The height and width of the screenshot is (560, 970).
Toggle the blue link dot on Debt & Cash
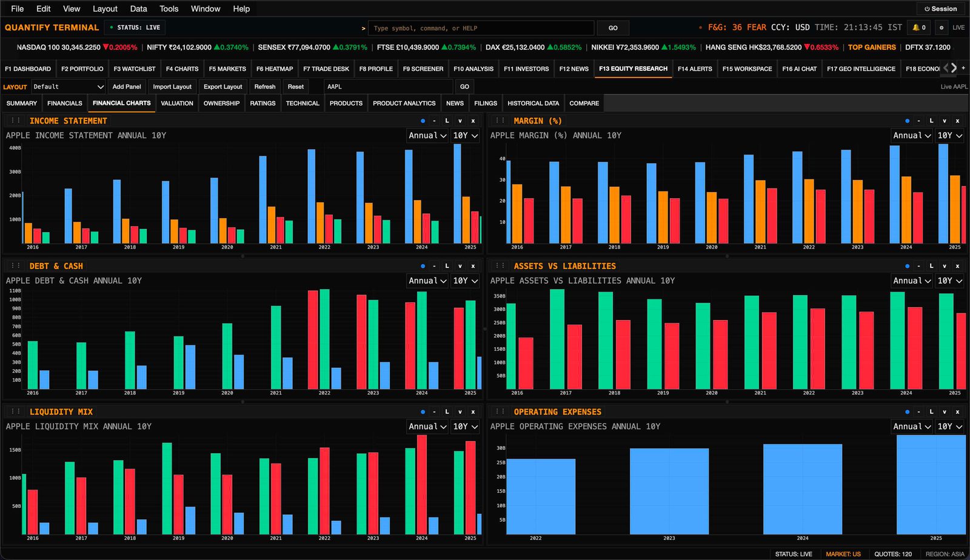click(x=423, y=266)
